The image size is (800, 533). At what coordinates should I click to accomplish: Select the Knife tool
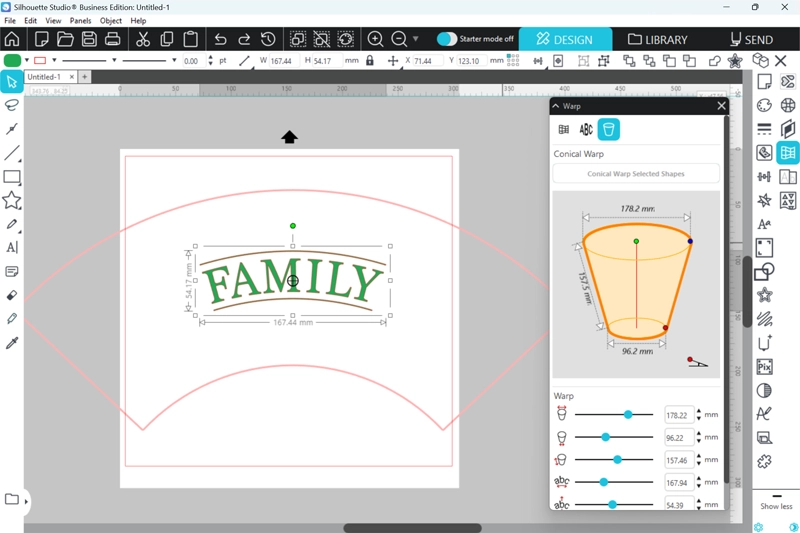click(12, 319)
